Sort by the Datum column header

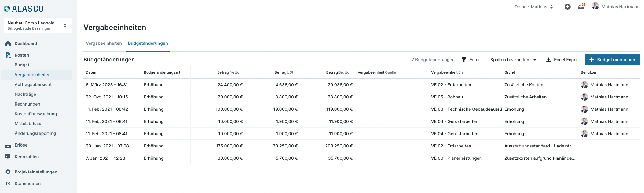click(x=92, y=72)
